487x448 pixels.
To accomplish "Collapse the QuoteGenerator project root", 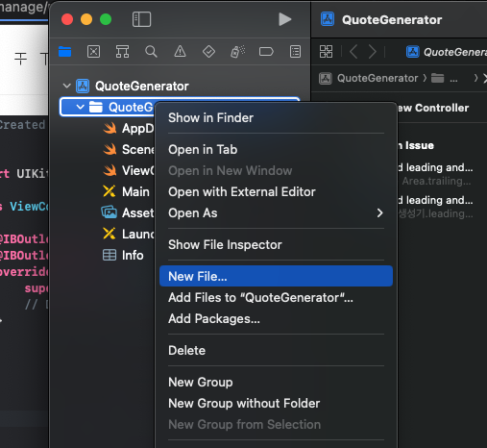I will tap(66, 86).
